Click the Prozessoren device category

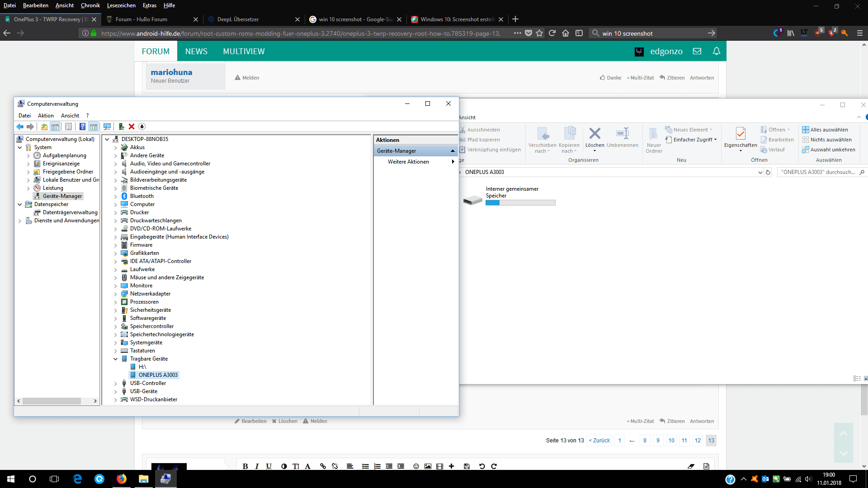pyautogui.click(x=144, y=302)
